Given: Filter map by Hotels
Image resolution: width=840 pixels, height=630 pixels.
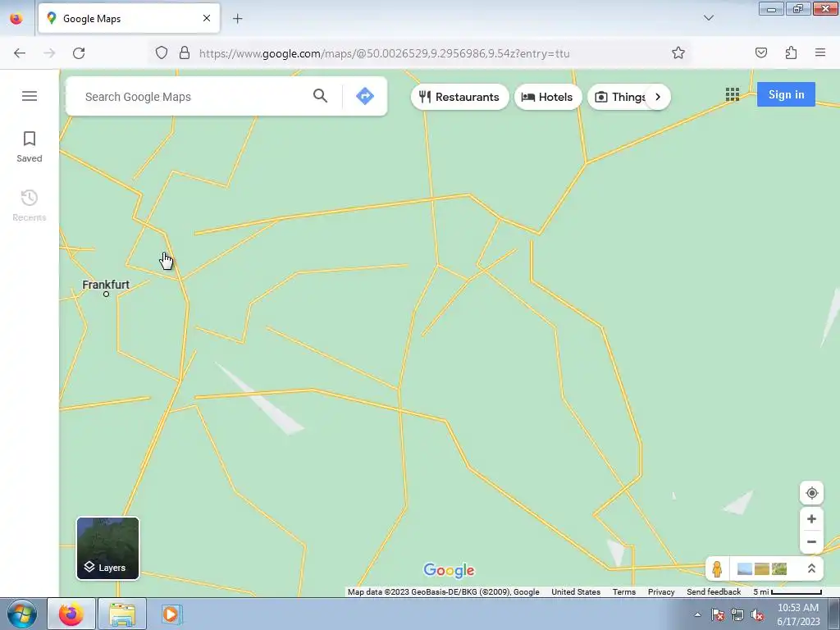Looking at the screenshot, I should coord(547,97).
